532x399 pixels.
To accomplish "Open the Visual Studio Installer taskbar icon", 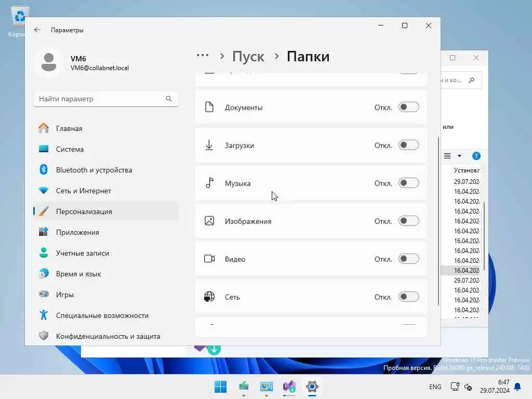I will pyautogui.click(x=289, y=387).
